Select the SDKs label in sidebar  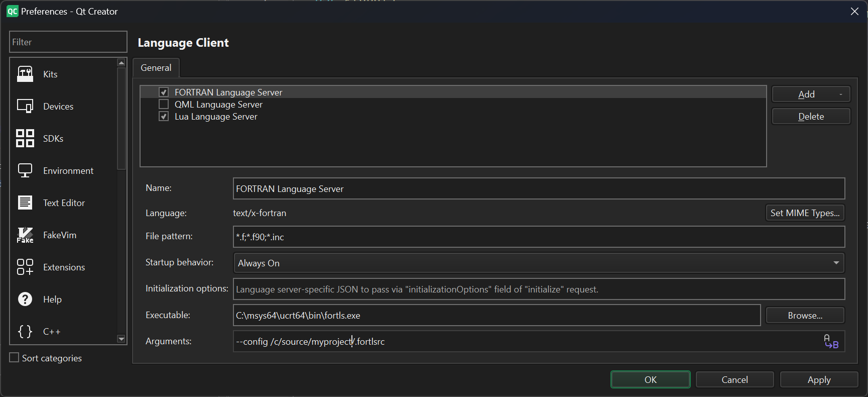pyautogui.click(x=53, y=138)
